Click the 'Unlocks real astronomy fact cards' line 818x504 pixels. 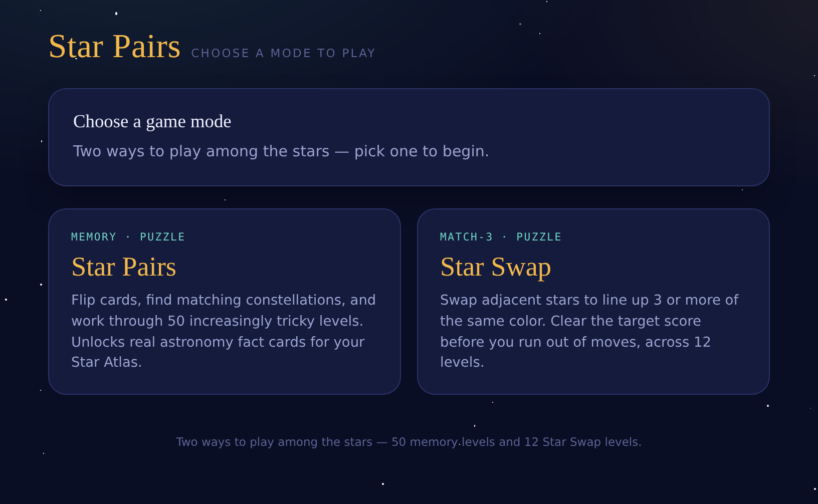[x=218, y=342]
